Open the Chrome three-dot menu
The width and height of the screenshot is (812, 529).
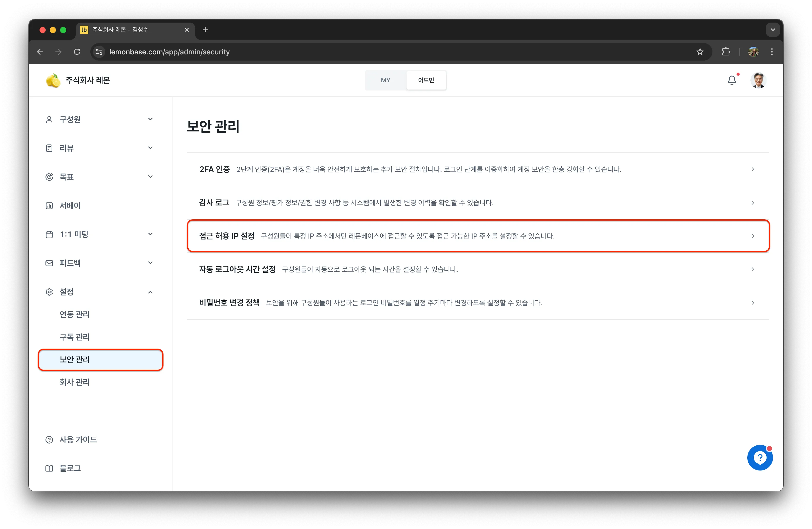[772, 52]
